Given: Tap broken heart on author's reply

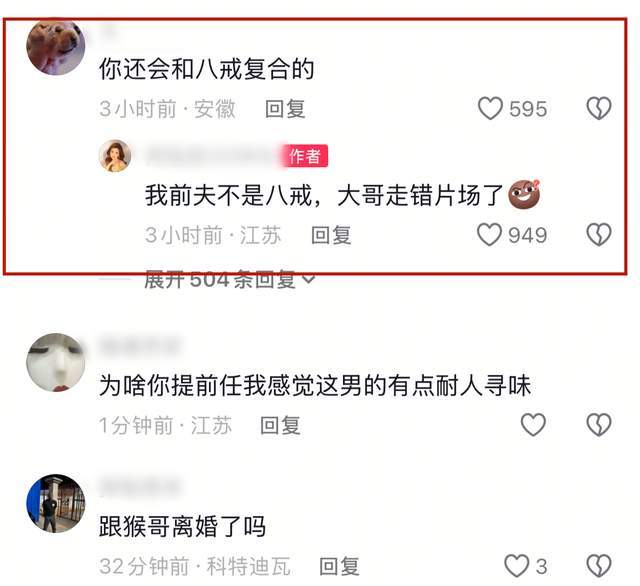Looking at the screenshot, I should pos(599,235).
